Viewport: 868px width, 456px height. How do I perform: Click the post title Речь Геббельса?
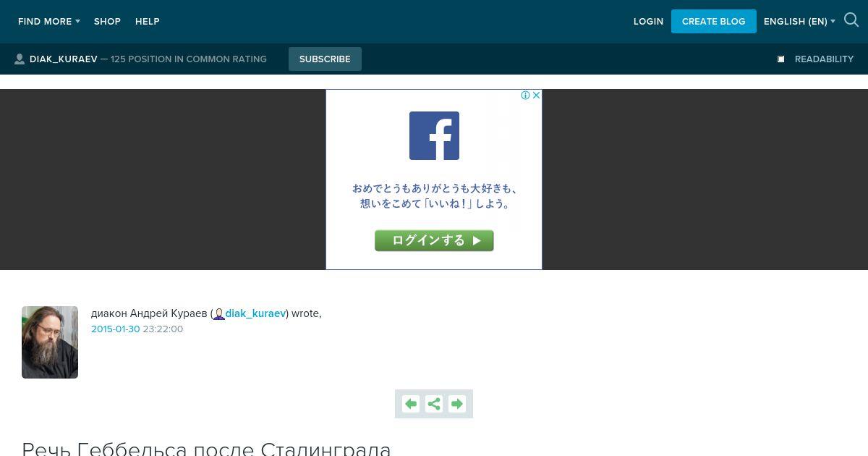point(206,447)
